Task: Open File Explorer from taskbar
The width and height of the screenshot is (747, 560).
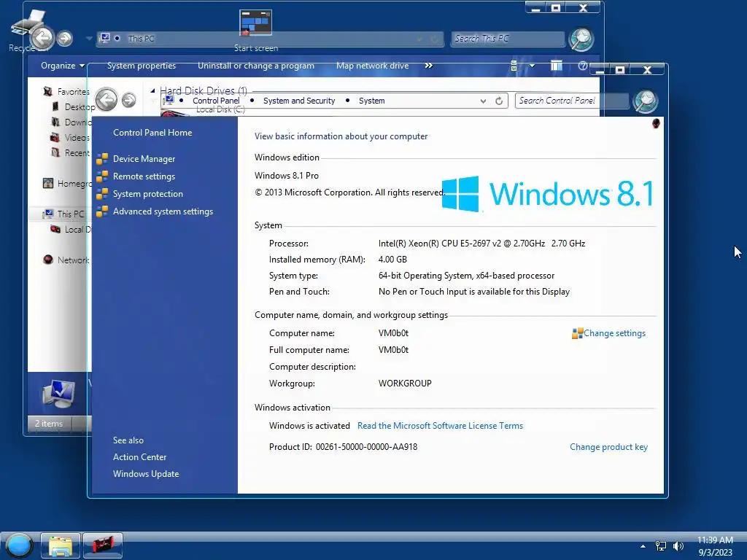Action: [61, 545]
